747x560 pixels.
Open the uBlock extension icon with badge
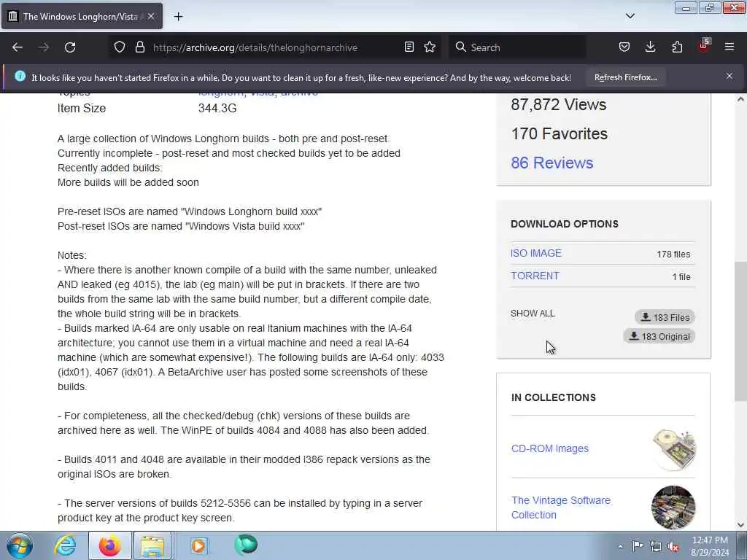pos(704,46)
